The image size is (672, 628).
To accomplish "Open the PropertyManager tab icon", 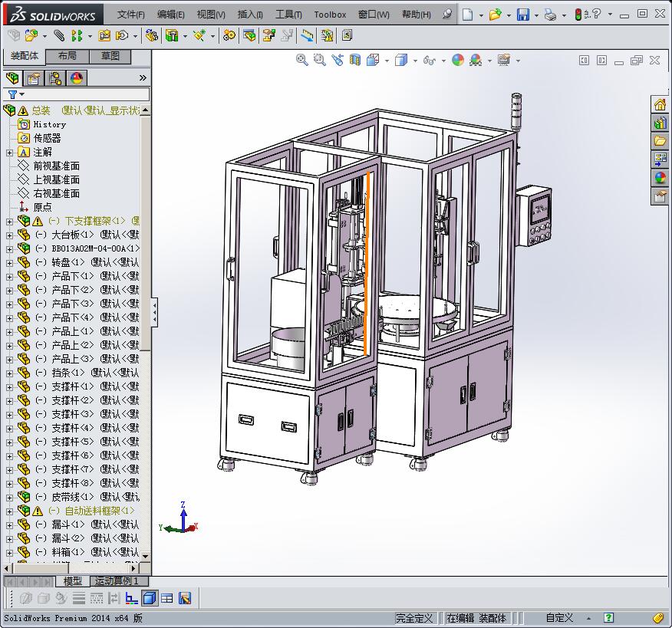I will [34, 78].
